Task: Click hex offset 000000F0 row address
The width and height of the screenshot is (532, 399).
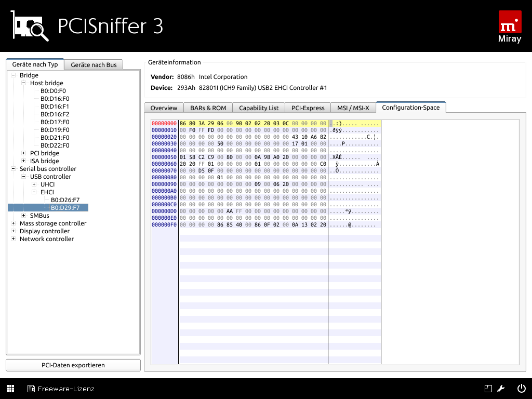Action: pyautogui.click(x=164, y=225)
